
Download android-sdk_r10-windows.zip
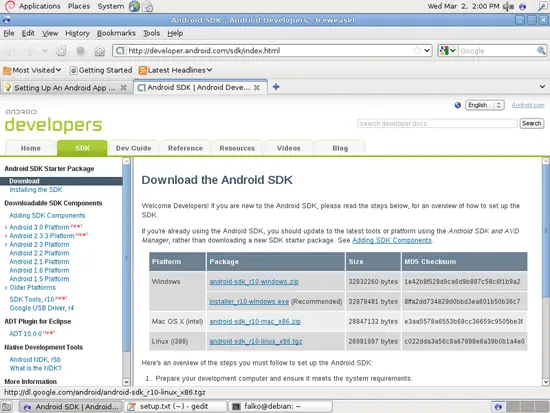point(254,282)
